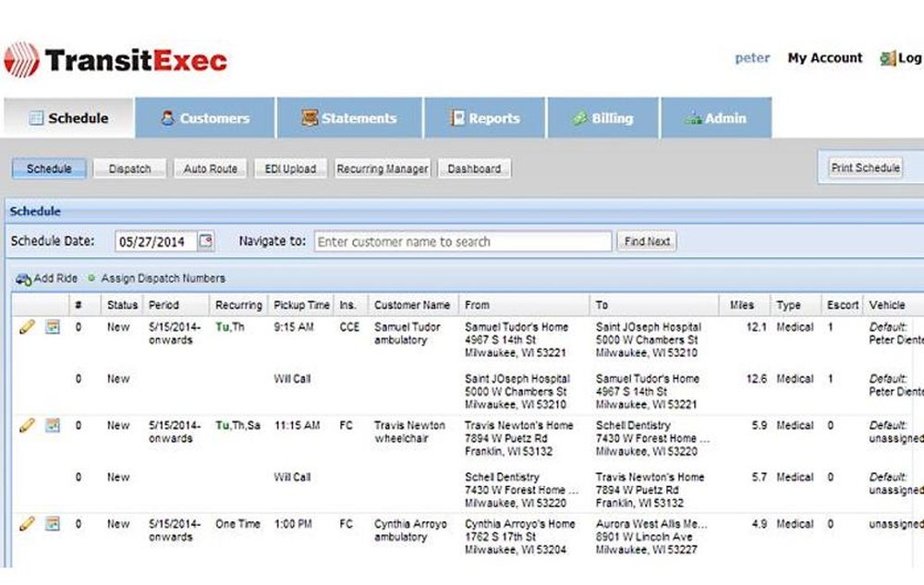Viewport: 924px width, 585px height.
Task: Select the Cynthia Arroyo ambulatory customer cell
Action: click(x=411, y=530)
